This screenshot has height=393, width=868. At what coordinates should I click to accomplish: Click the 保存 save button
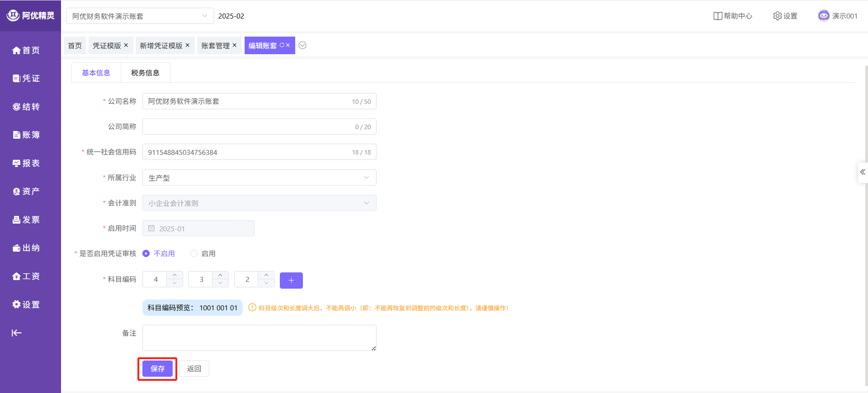click(x=157, y=369)
